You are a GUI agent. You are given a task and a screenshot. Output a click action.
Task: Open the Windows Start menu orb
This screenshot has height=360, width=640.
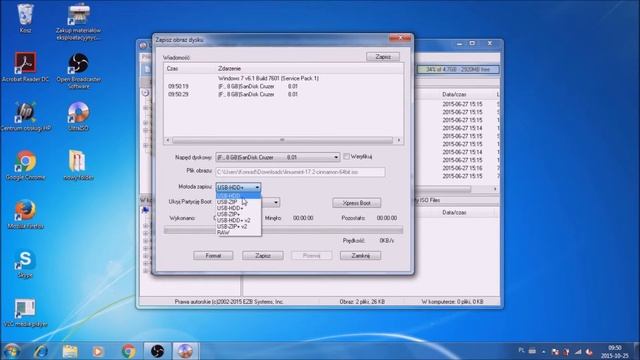point(11,351)
